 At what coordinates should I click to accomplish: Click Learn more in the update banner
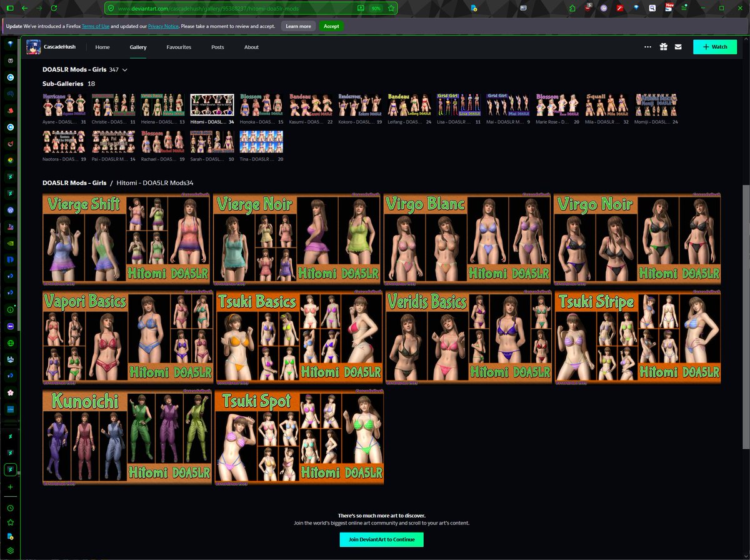(298, 26)
